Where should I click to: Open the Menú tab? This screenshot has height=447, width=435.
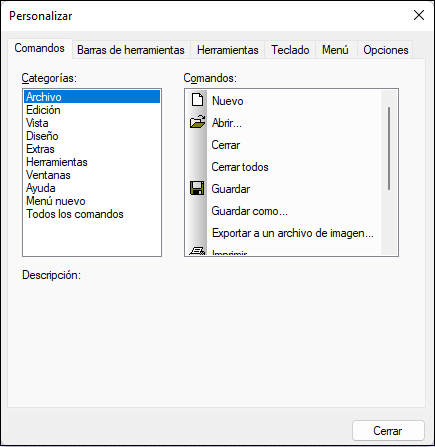pyautogui.click(x=335, y=50)
